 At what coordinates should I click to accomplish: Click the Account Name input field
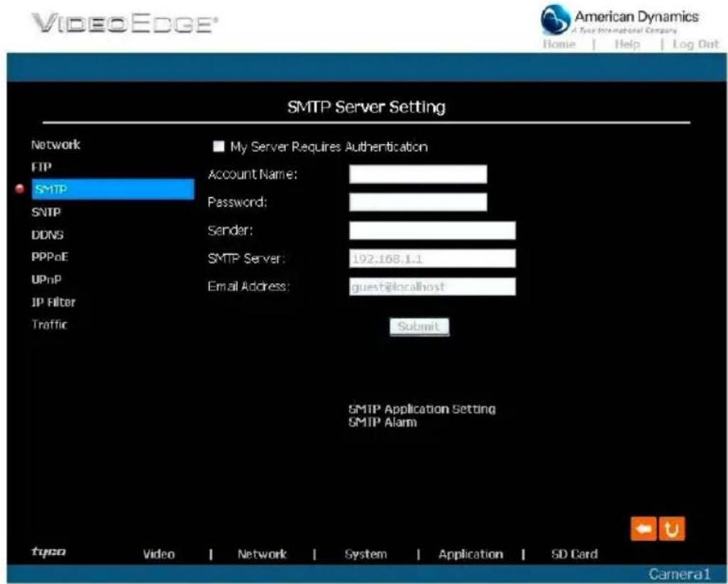point(418,174)
